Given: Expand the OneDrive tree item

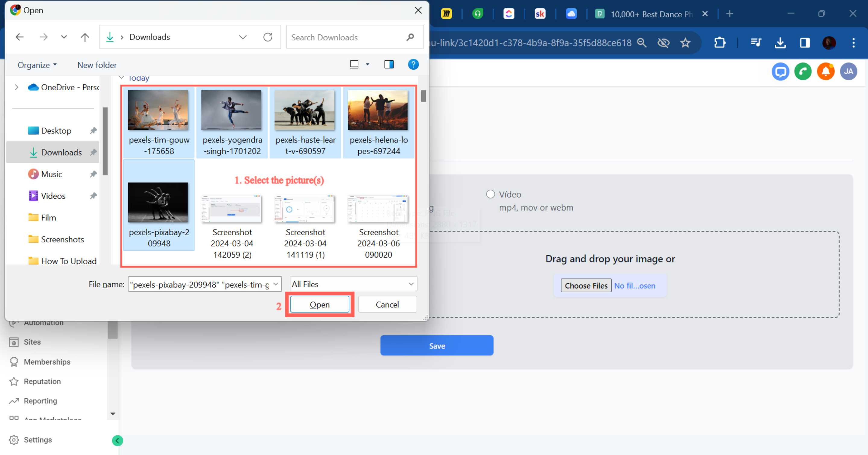Looking at the screenshot, I should (x=16, y=87).
